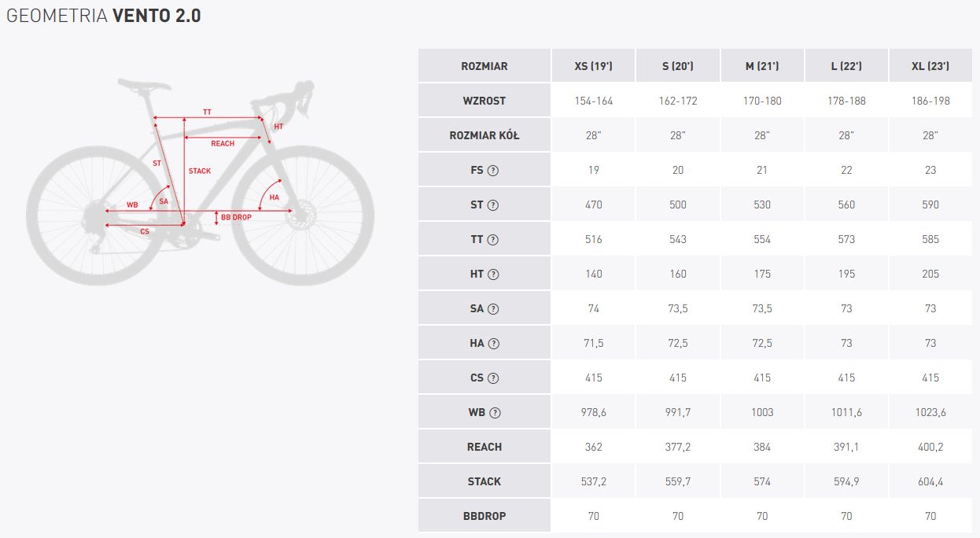Click the BBDROP row label
980x538 pixels.
(484, 516)
